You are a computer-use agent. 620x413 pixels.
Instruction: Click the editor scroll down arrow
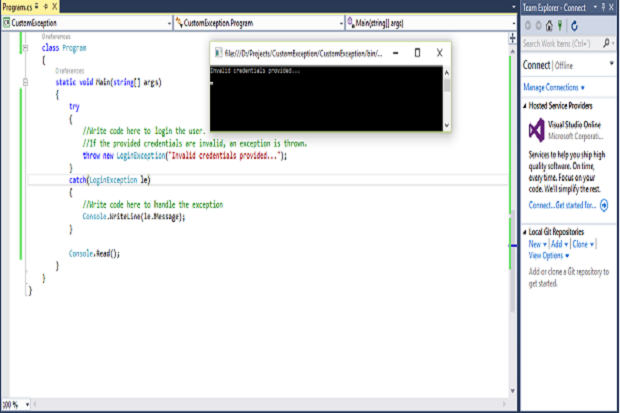(x=512, y=391)
